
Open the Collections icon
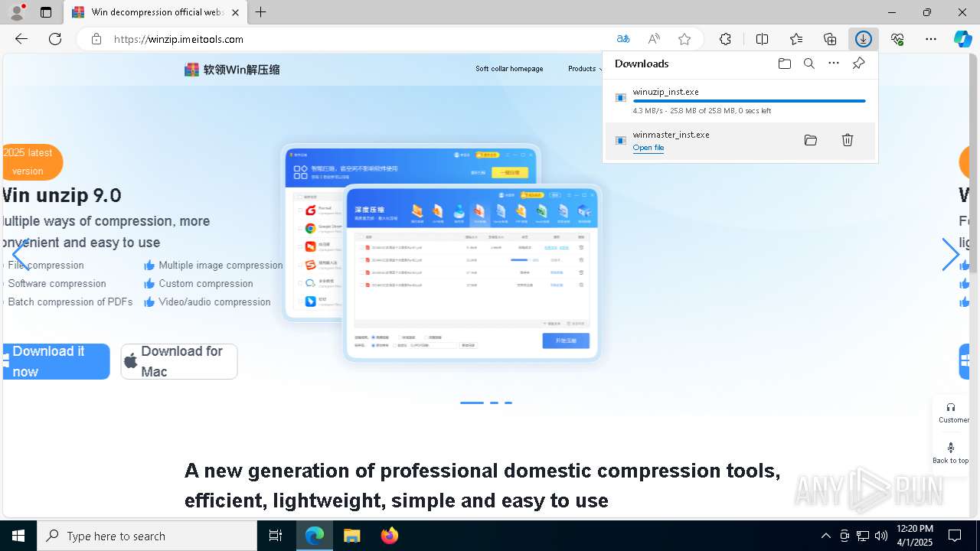[x=830, y=39]
